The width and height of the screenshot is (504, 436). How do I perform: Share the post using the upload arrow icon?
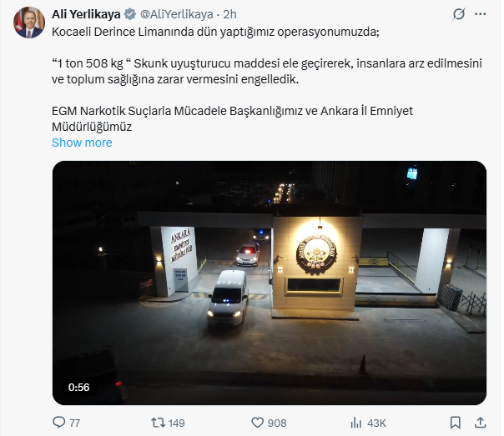(480, 423)
